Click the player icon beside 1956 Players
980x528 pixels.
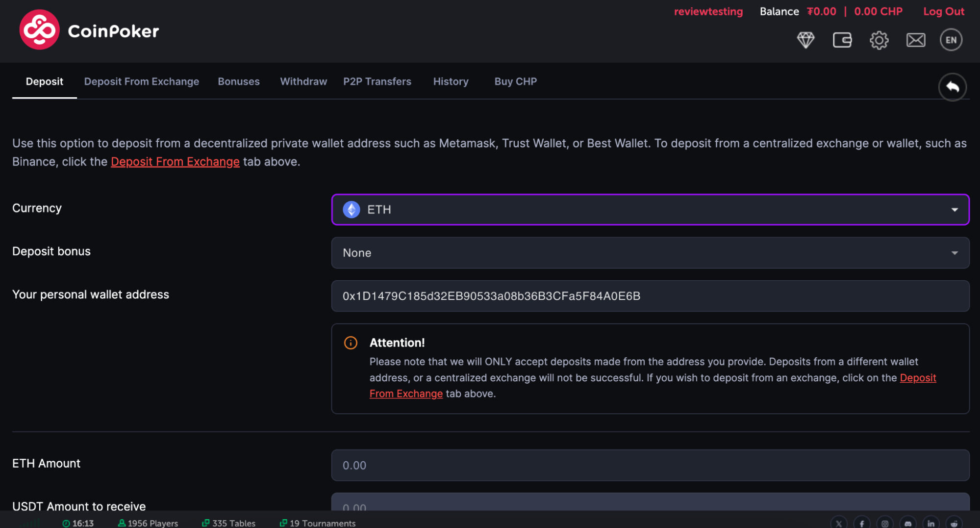point(122,523)
